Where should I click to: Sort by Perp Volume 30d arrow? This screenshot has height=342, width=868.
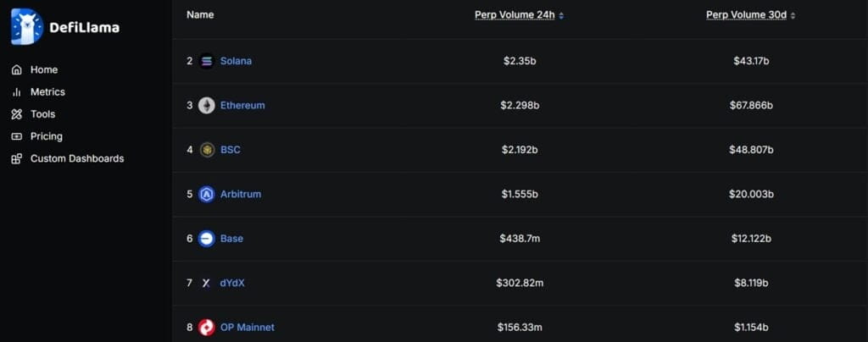tap(793, 16)
